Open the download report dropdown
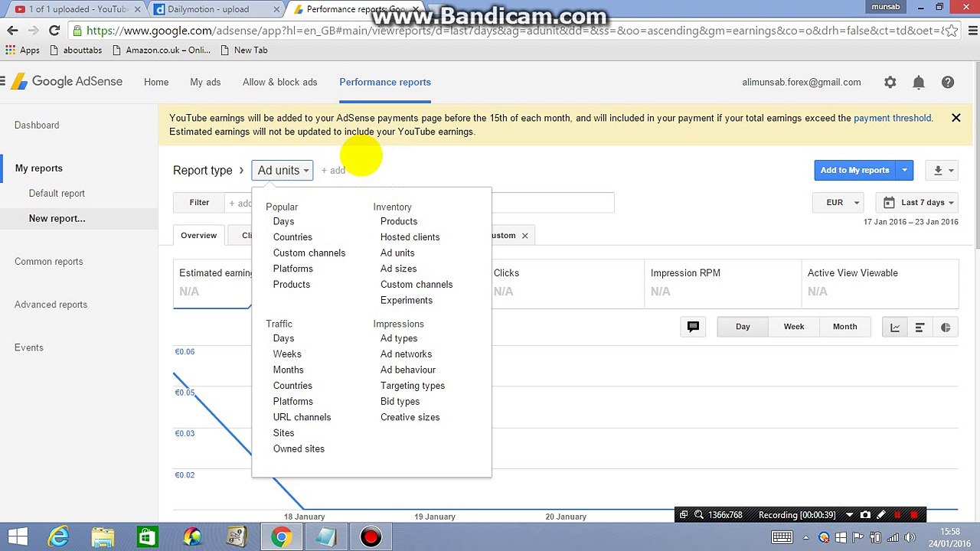This screenshot has height=551, width=980. (942, 171)
